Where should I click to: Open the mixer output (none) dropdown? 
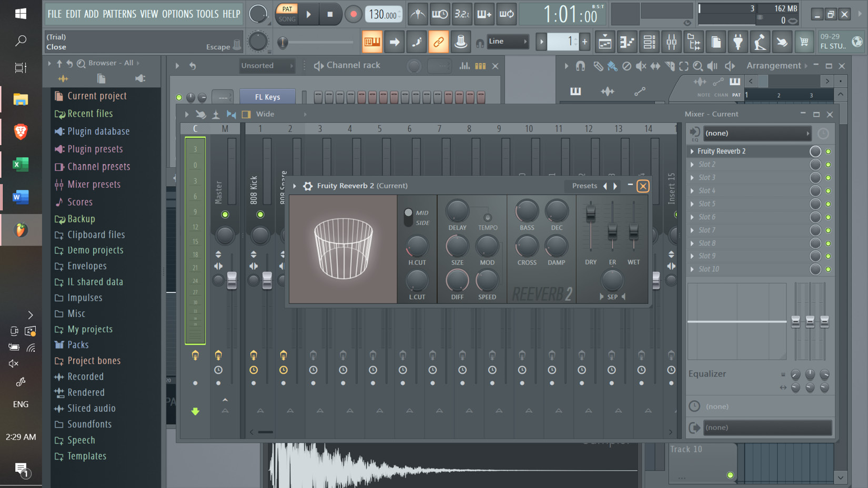[x=768, y=428]
